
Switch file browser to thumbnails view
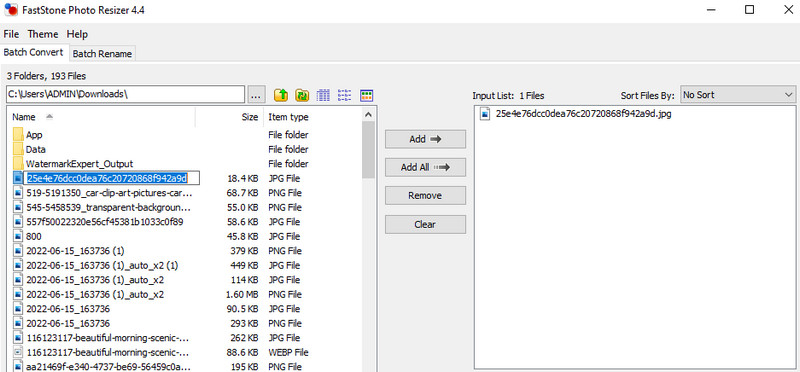click(366, 95)
